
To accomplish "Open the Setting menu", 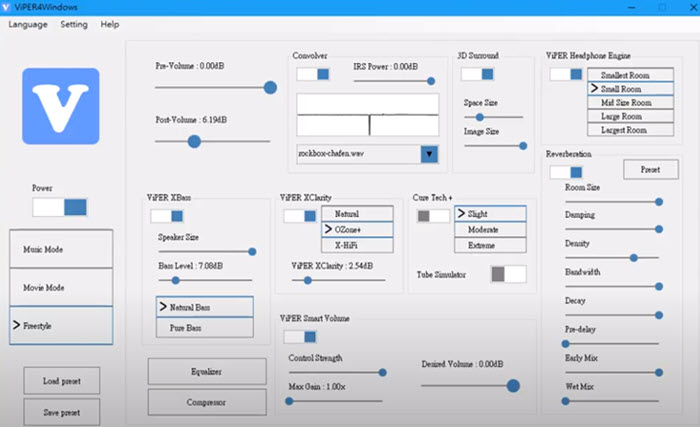I will (74, 24).
